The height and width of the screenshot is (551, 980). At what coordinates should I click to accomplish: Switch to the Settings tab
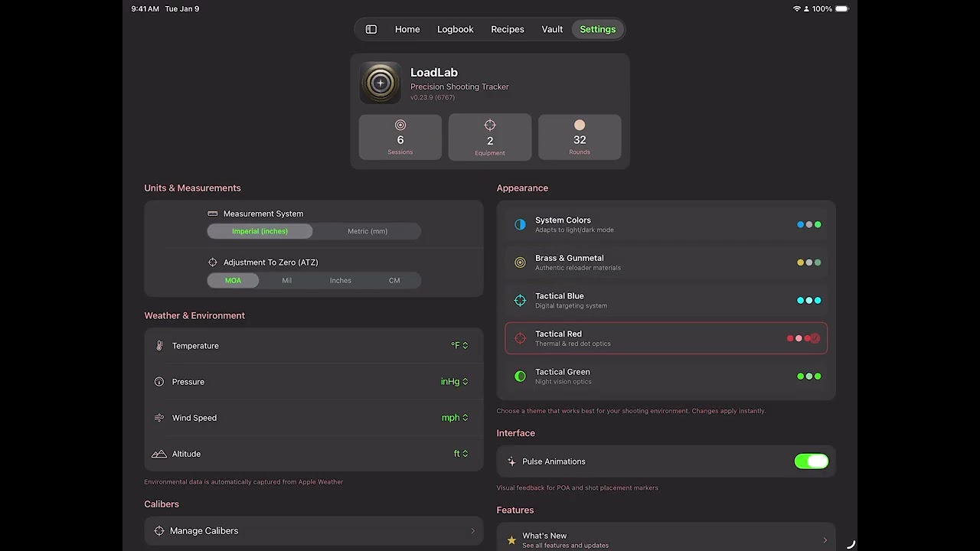point(598,29)
